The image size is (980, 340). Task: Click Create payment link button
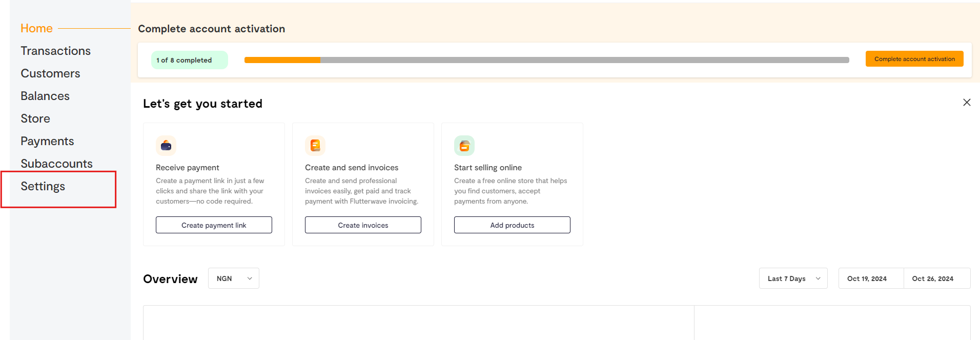214,225
